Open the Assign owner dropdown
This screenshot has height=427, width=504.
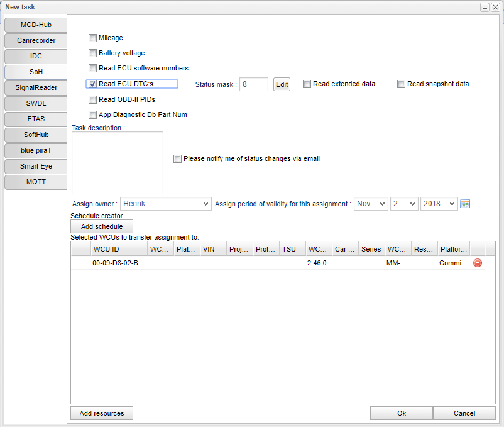pos(166,204)
